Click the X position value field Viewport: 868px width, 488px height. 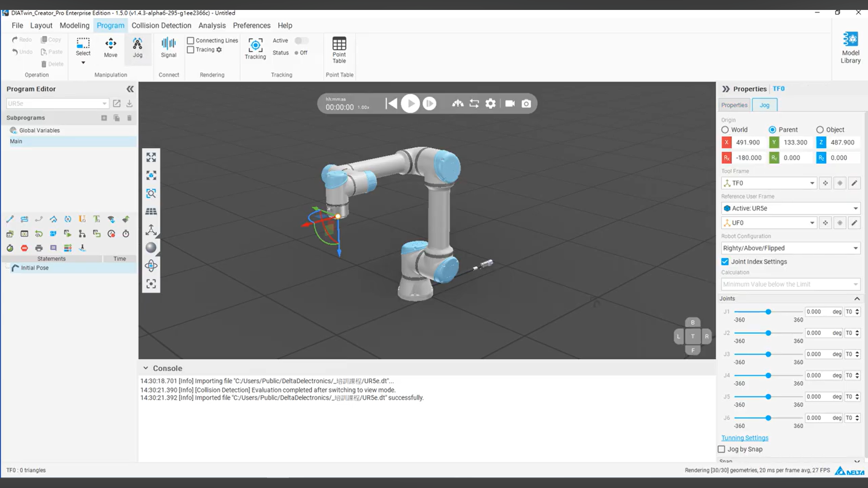748,142
